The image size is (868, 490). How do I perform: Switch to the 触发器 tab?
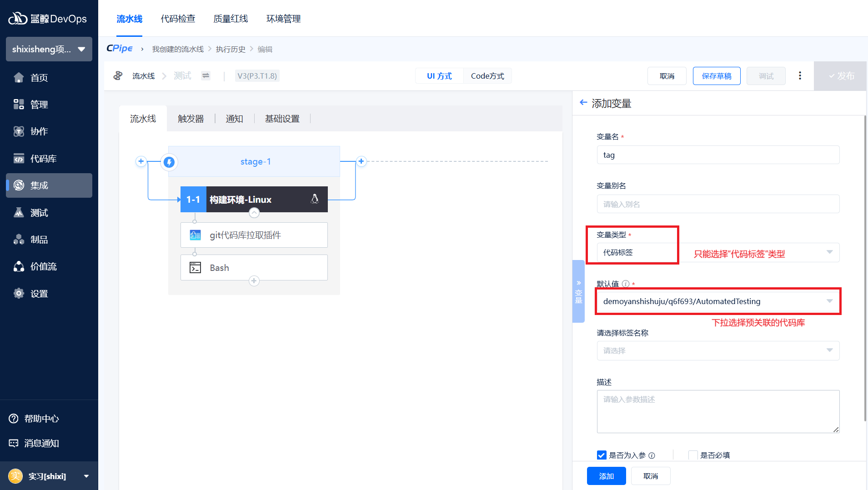click(191, 119)
